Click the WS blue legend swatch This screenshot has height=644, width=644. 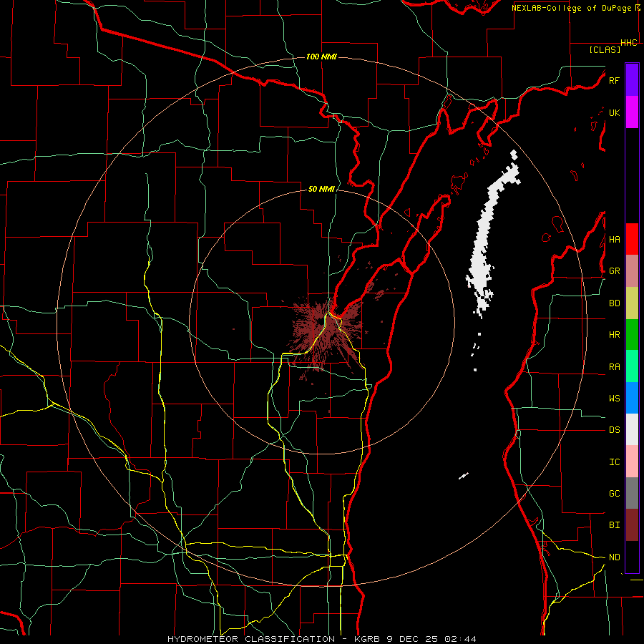tap(632, 398)
